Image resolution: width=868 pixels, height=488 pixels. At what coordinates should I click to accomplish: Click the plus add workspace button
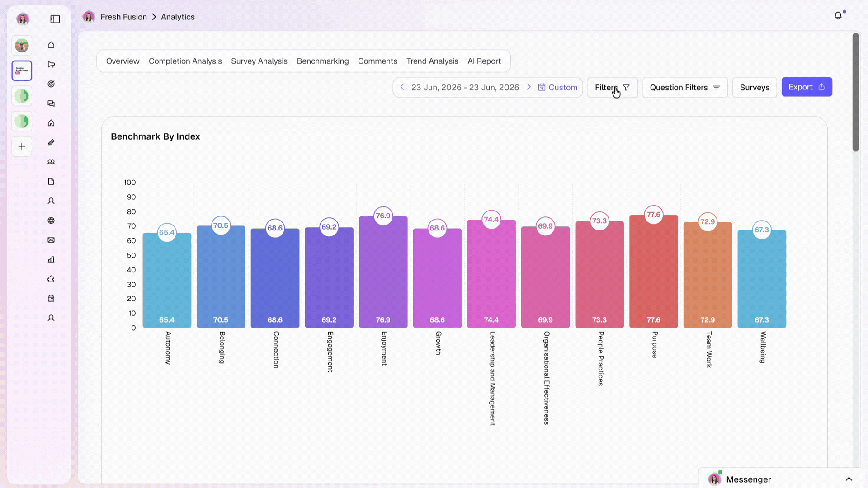pyautogui.click(x=22, y=146)
